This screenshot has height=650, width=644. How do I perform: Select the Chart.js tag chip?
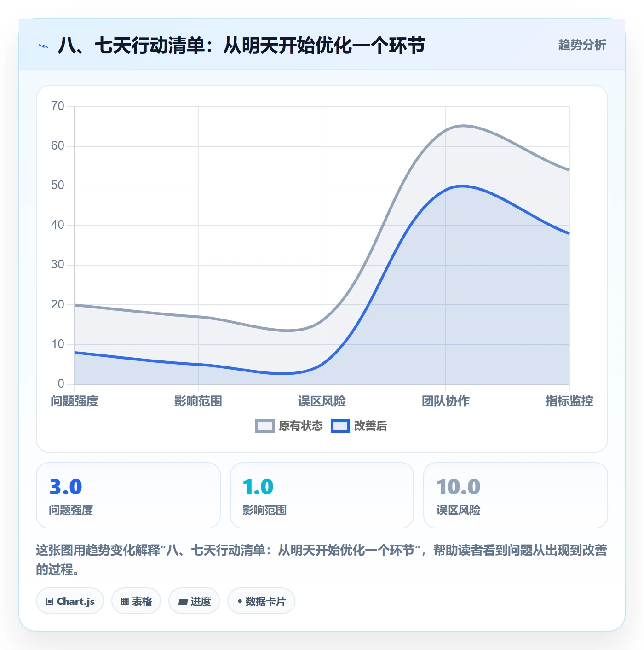(x=70, y=601)
